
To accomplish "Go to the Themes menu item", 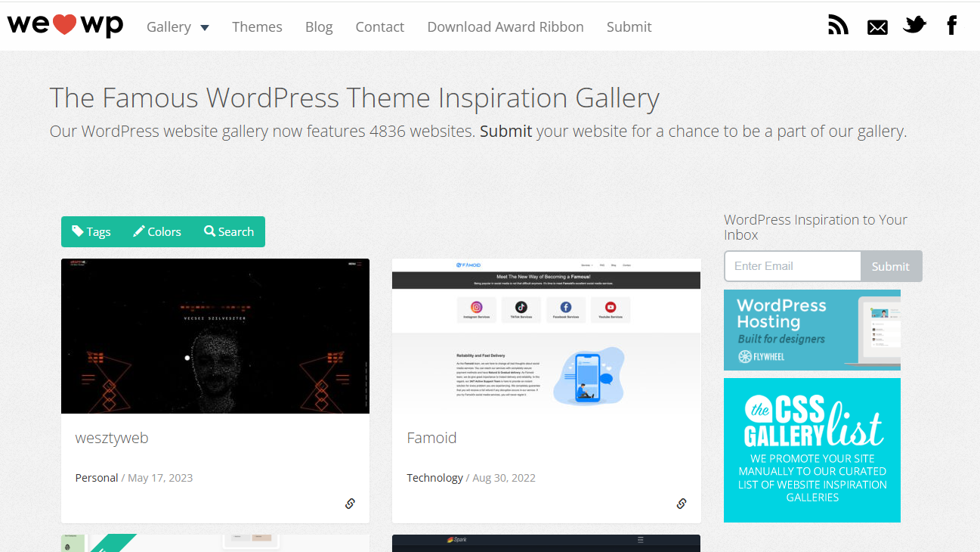I will [x=257, y=27].
